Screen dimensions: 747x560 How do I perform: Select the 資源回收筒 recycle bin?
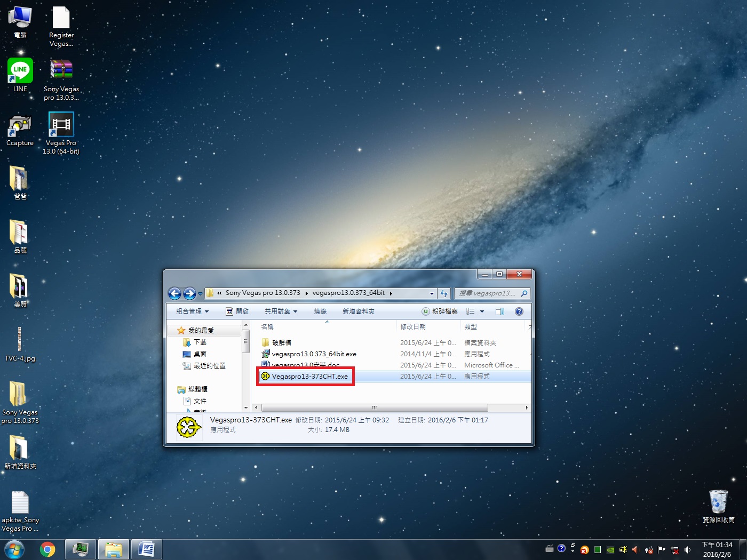click(x=718, y=506)
